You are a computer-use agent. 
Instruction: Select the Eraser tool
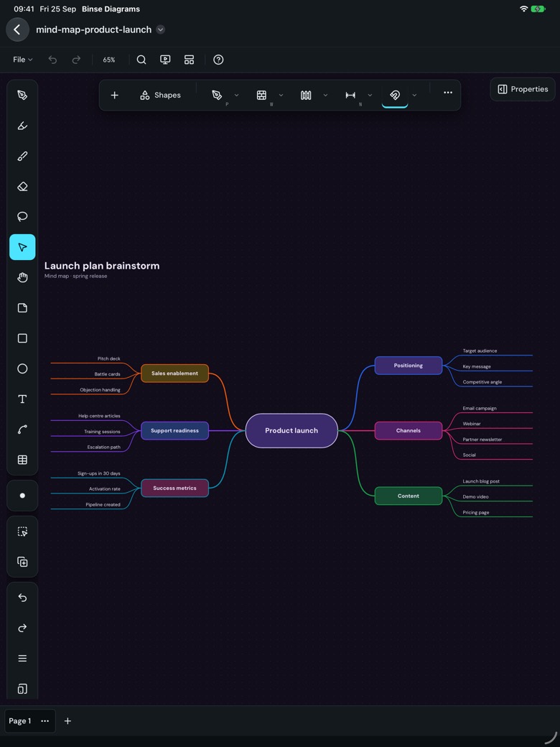click(22, 186)
